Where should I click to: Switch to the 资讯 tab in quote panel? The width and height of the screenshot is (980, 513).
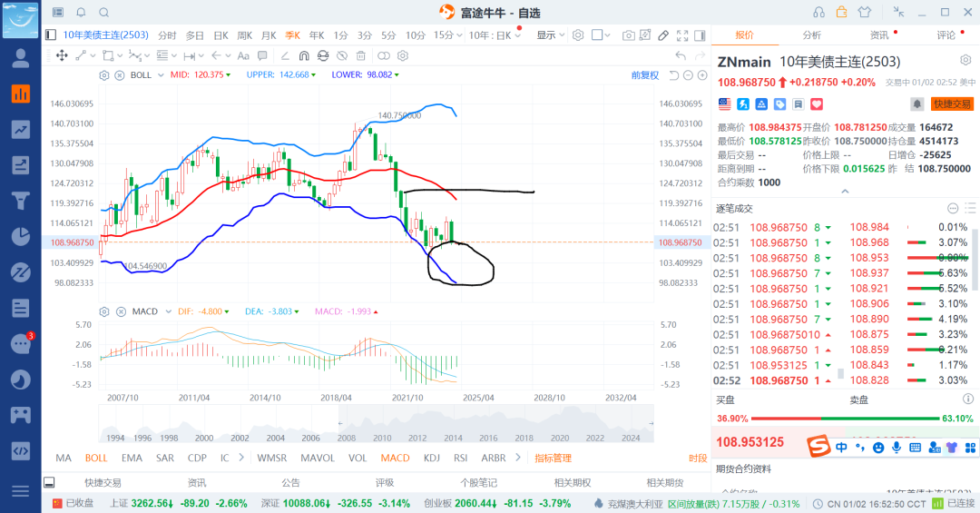point(879,35)
